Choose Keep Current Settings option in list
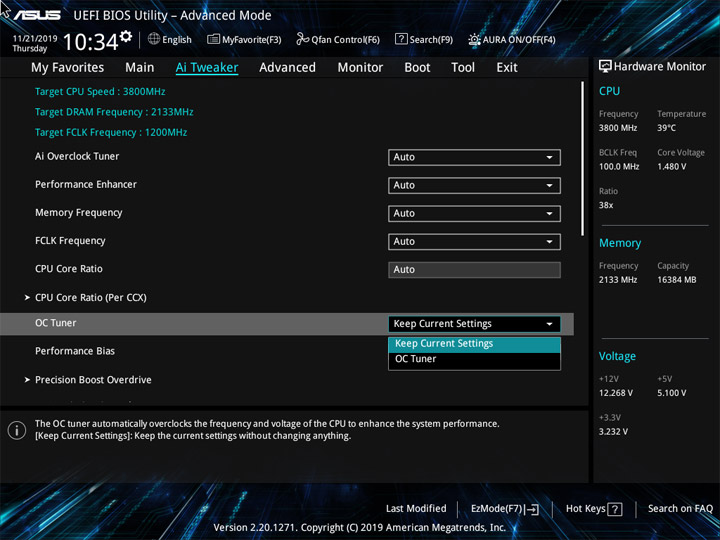The image size is (720, 540). [x=474, y=344]
